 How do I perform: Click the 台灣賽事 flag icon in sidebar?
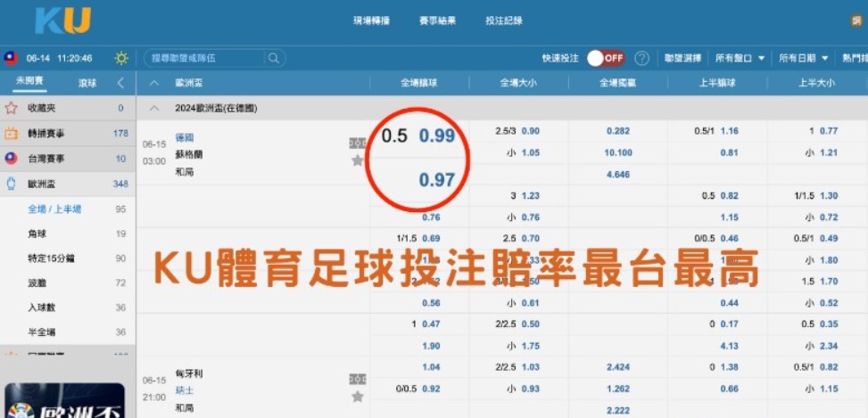coord(11,159)
